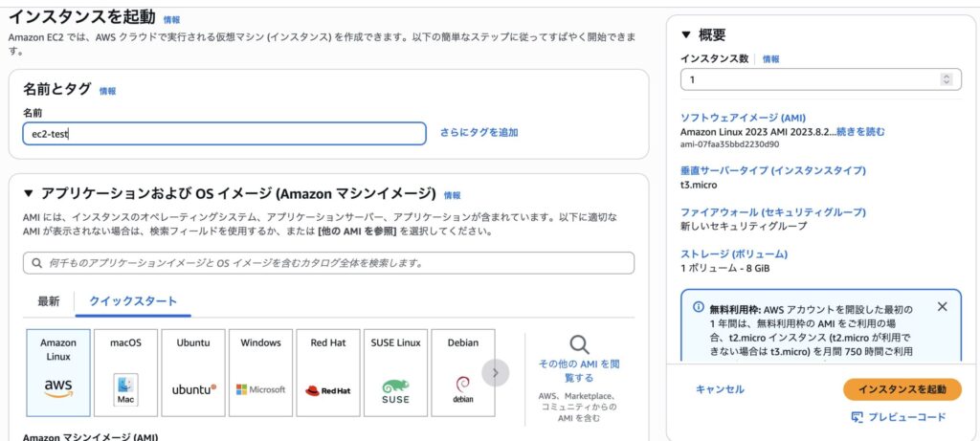This screenshot has height=441, width=980.
Task: Select the macOS AMI tile
Action: click(125, 373)
